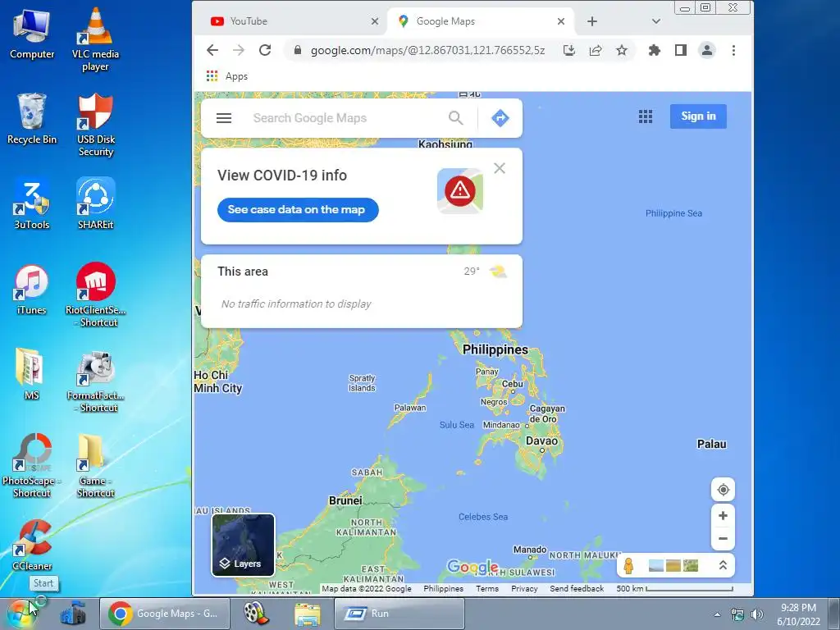
Task: Expand the imagery strip chevron
Action: [723, 565]
